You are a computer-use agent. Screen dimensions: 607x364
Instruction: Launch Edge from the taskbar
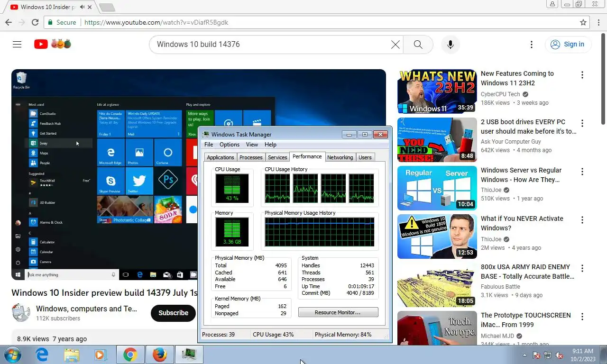coord(42,355)
